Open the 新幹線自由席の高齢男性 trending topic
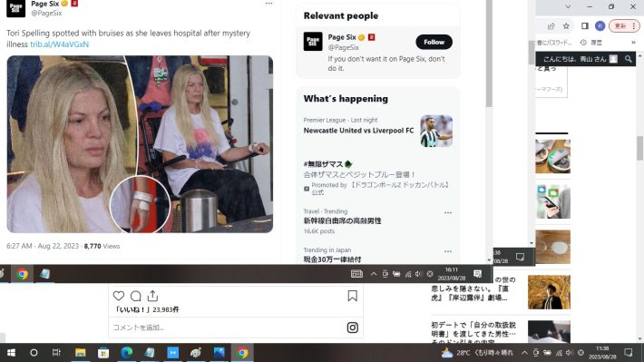 [342, 220]
